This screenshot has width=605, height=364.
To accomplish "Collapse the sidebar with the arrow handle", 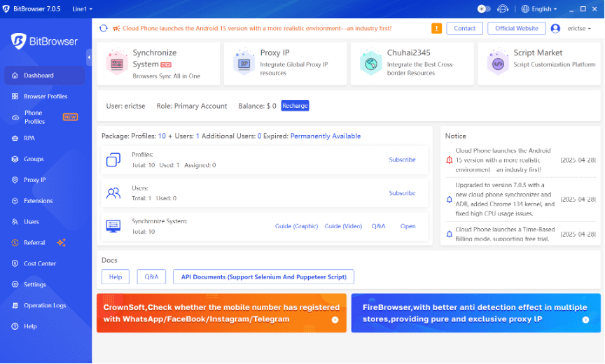I will pyautogui.click(x=89, y=57).
